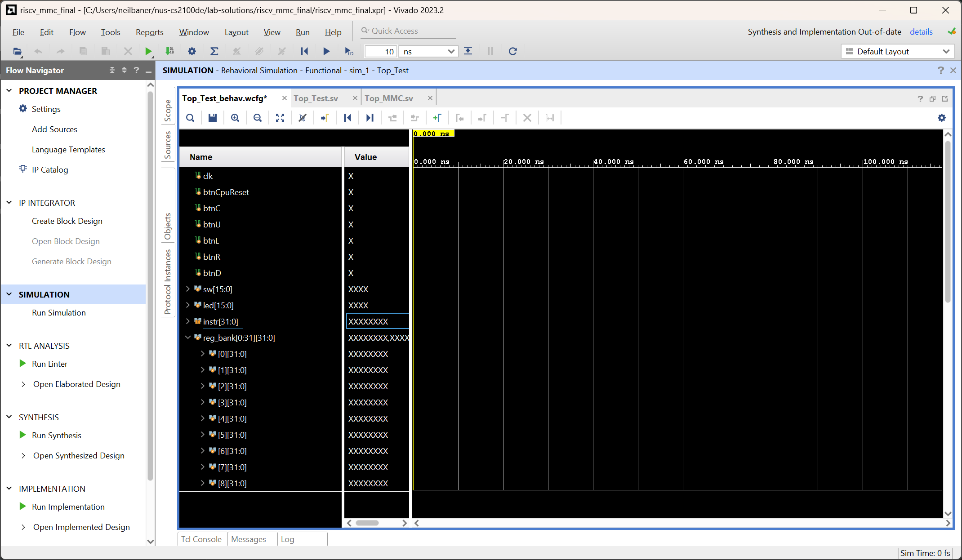Collapse the reg_bank[0:31][31:0] group
Viewport: 962px width, 560px height.
pos(188,338)
